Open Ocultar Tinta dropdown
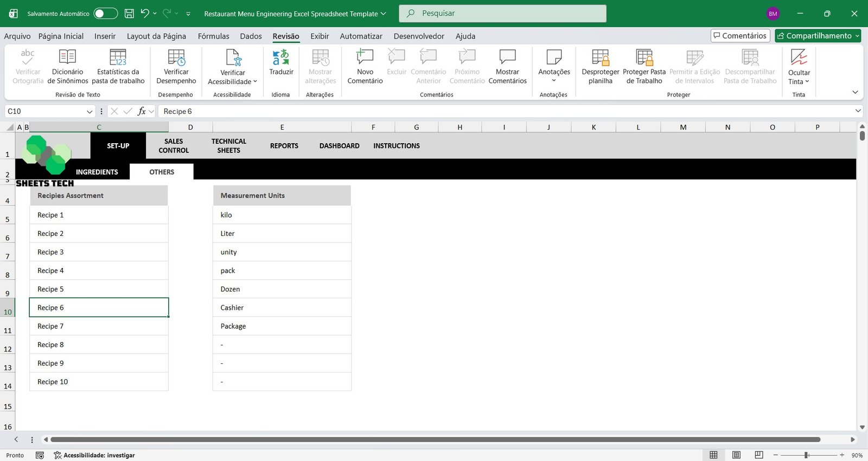This screenshot has height=461, width=868. [799, 81]
